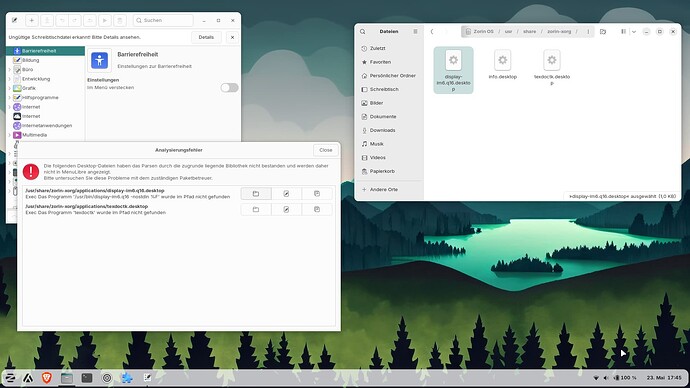Open folder icon for display-im6.q16.desktop error
This screenshot has width=690, height=388.
256,194
